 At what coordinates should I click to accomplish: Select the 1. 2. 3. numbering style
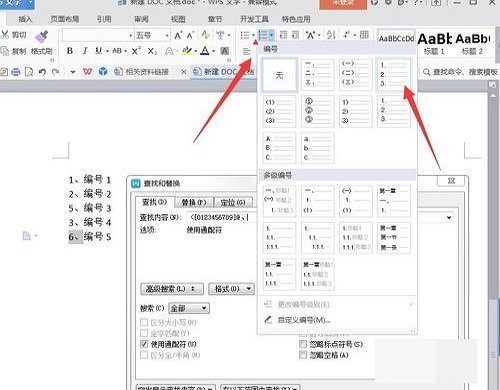(x=394, y=75)
